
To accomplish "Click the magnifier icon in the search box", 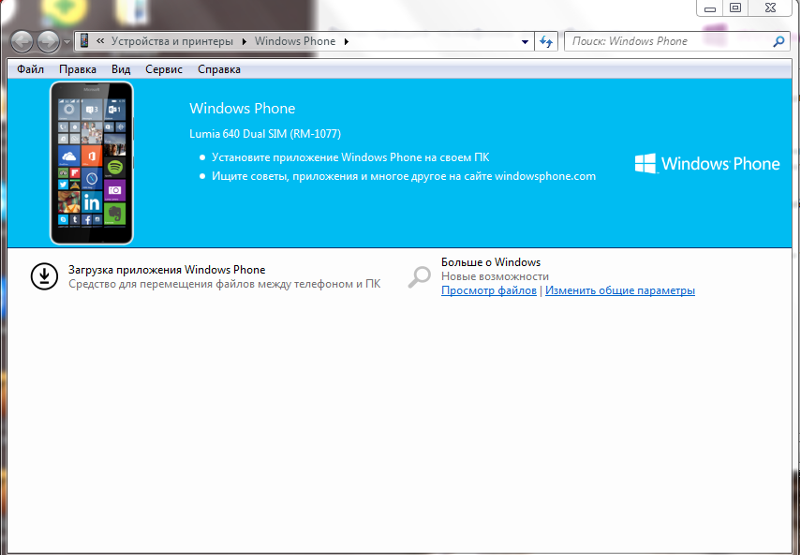I will point(780,42).
